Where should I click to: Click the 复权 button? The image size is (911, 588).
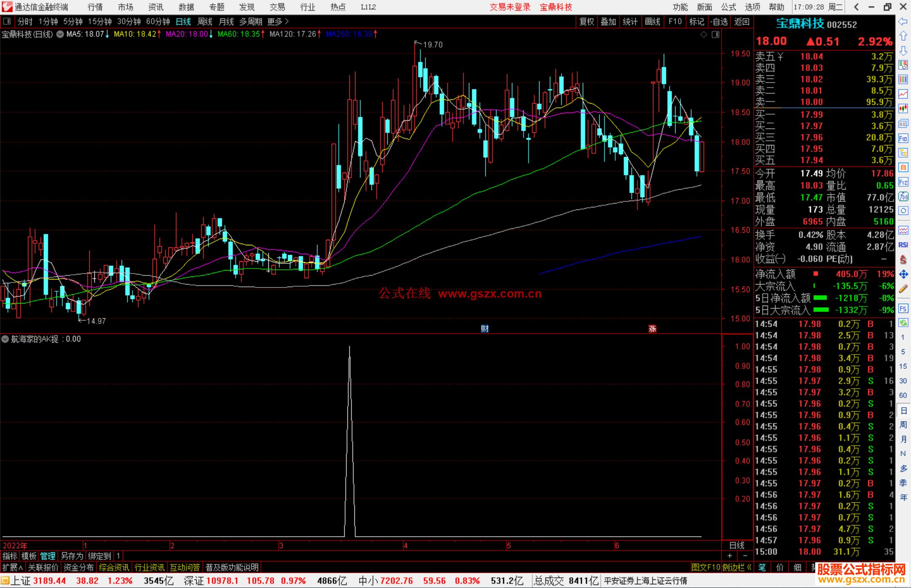pyautogui.click(x=586, y=21)
